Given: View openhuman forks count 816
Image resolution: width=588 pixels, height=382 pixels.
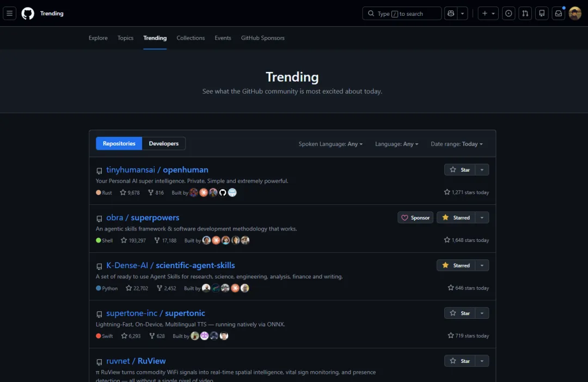Looking at the screenshot, I should tap(156, 192).
